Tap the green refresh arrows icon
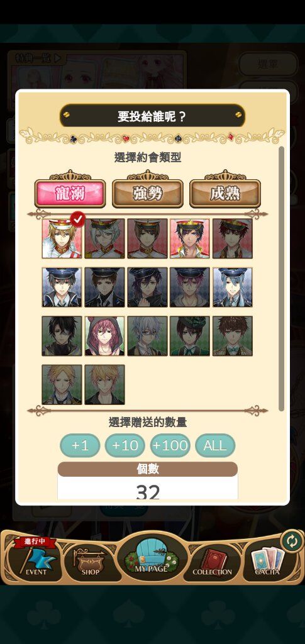The height and width of the screenshot is (644, 305). pyautogui.click(x=291, y=541)
